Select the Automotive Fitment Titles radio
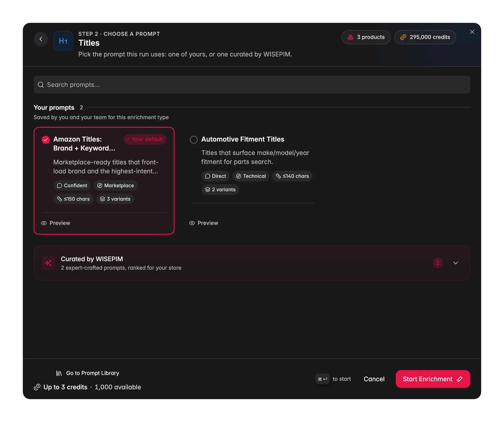The image size is (504, 422). pyautogui.click(x=194, y=140)
